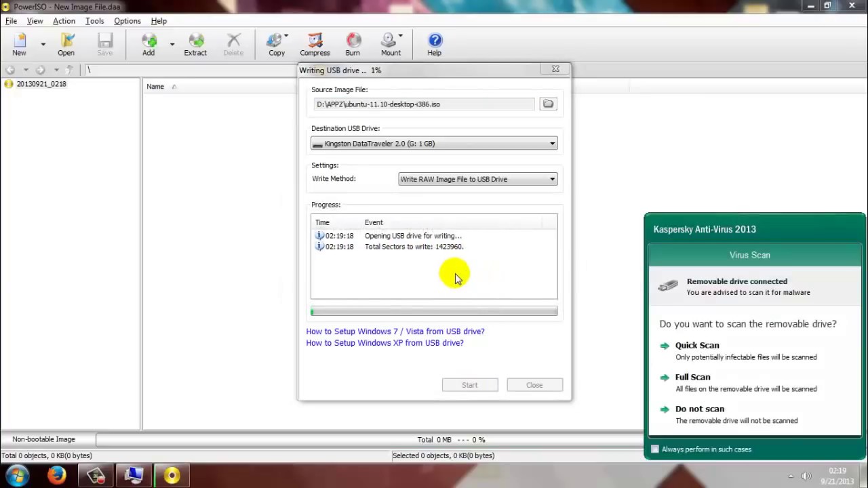Choose Do not scan in Kaspersky popup
868x488 pixels.
(x=699, y=409)
